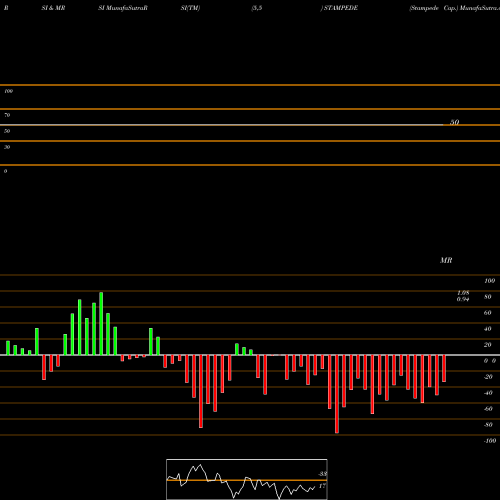Click the MR axis label 60

click(488, 313)
